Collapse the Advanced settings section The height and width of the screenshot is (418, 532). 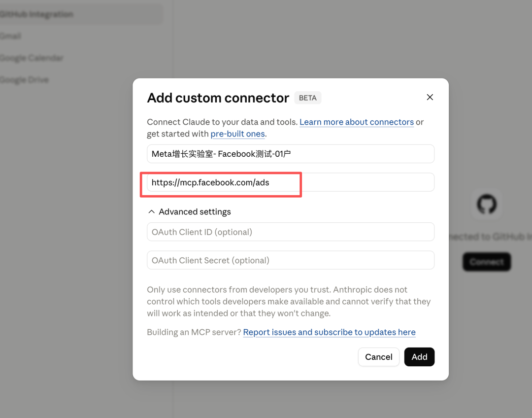pyautogui.click(x=189, y=211)
